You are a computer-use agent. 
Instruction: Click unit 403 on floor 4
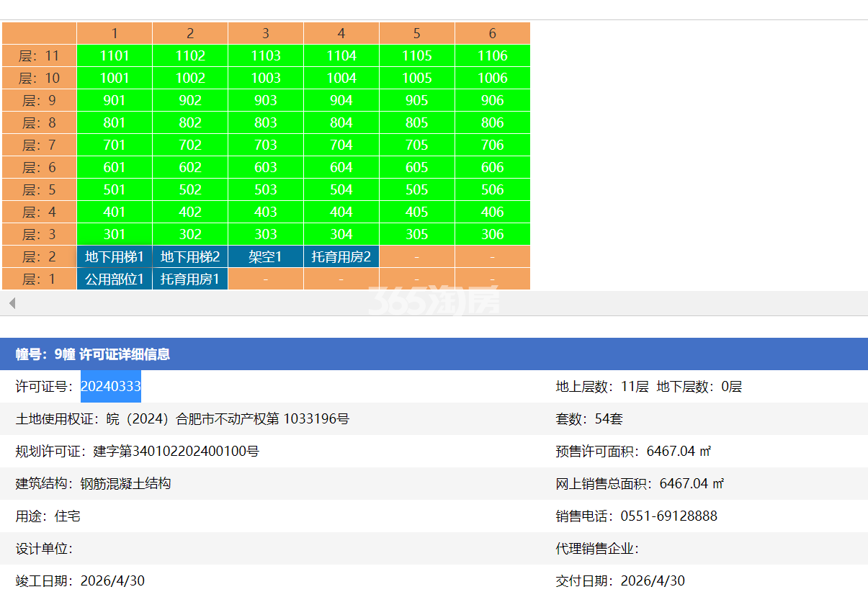coord(266,212)
